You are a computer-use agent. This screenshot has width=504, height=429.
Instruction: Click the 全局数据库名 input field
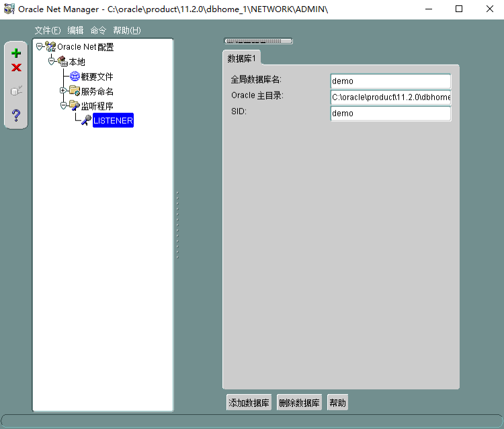(390, 81)
